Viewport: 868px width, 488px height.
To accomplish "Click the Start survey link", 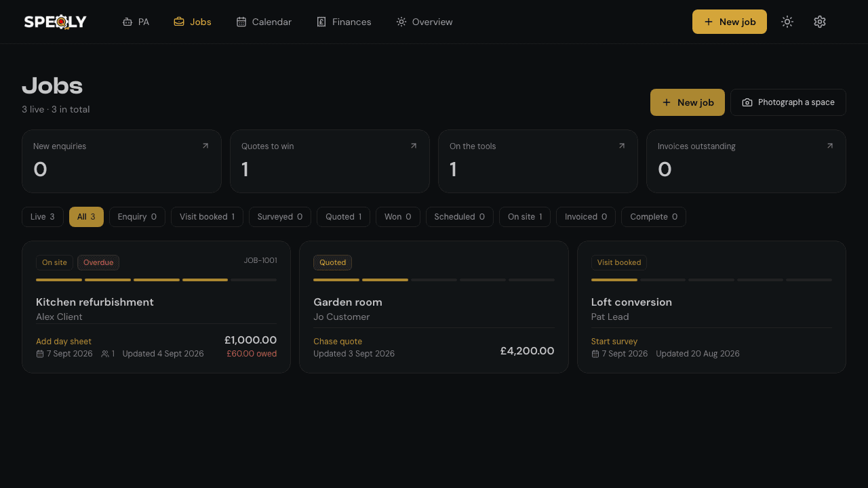I will coord(614,342).
